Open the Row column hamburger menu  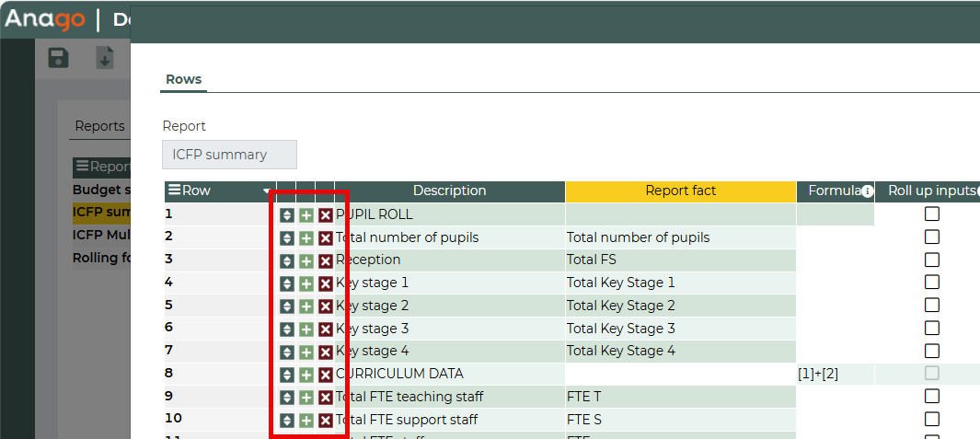pyautogui.click(x=174, y=191)
